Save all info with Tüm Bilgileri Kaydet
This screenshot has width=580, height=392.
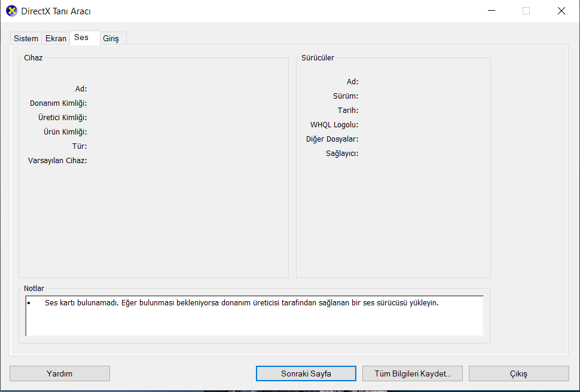(413, 373)
